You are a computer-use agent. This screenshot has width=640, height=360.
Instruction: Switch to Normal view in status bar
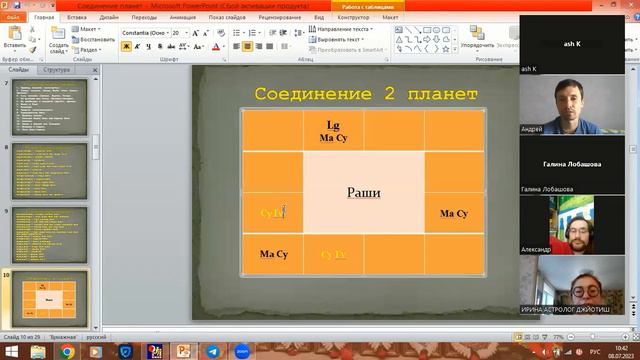tap(518, 337)
